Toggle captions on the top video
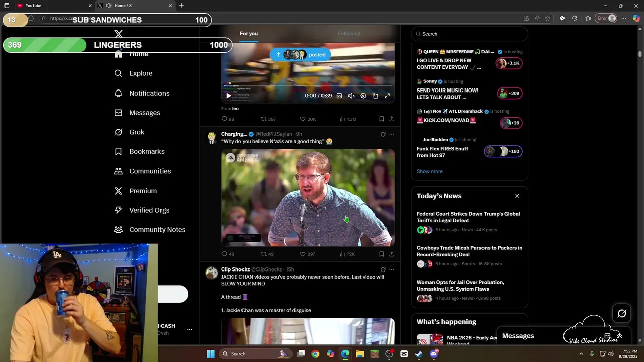The height and width of the screenshot is (362, 644). coord(339,96)
